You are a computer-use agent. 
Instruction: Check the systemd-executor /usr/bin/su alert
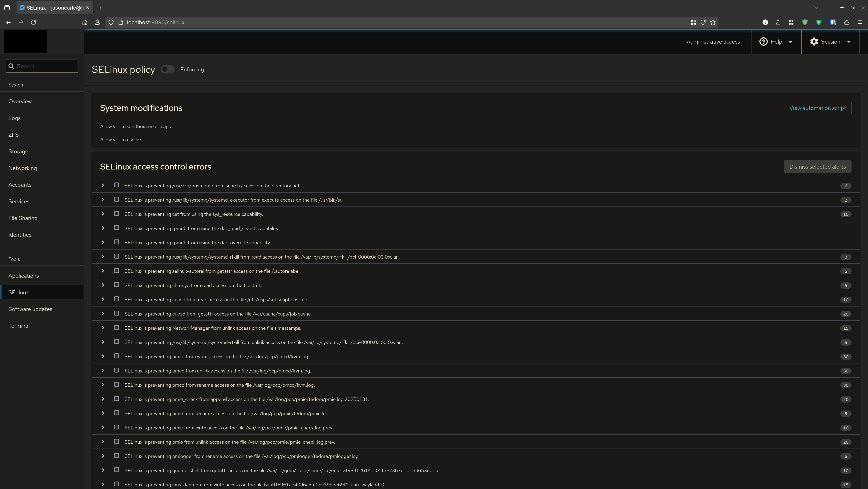click(x=117, y=200)
